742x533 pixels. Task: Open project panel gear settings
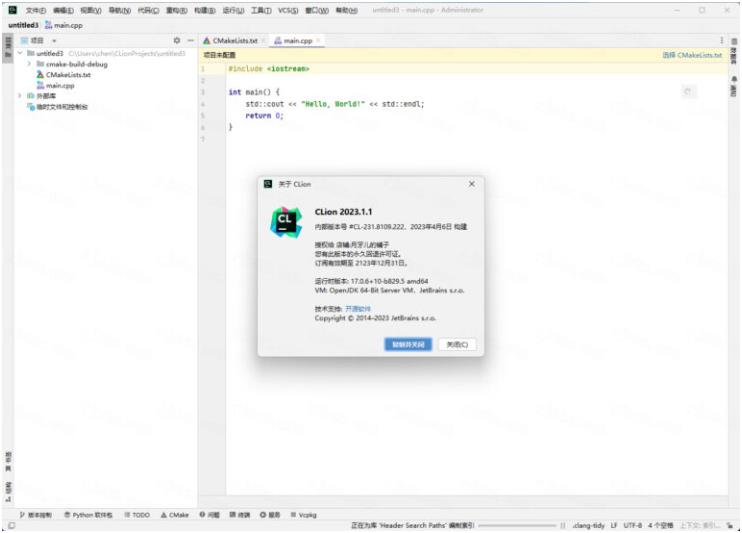[x=177, y=41]
